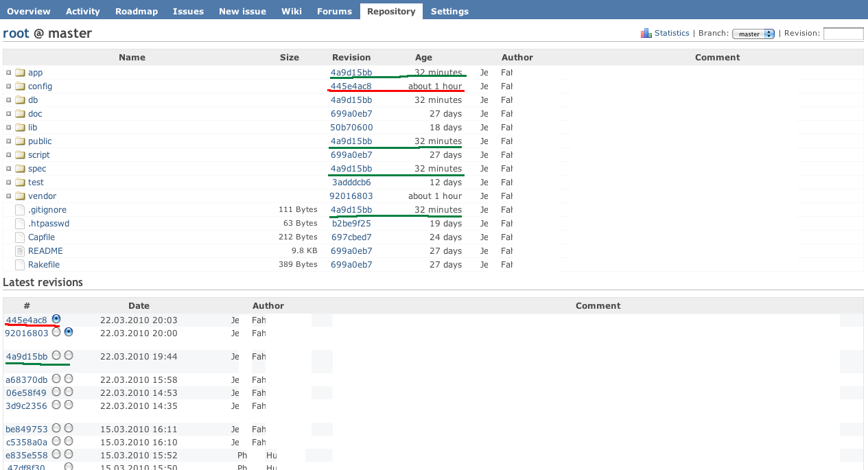Expand the db folder tree

[x=9, y=100]
